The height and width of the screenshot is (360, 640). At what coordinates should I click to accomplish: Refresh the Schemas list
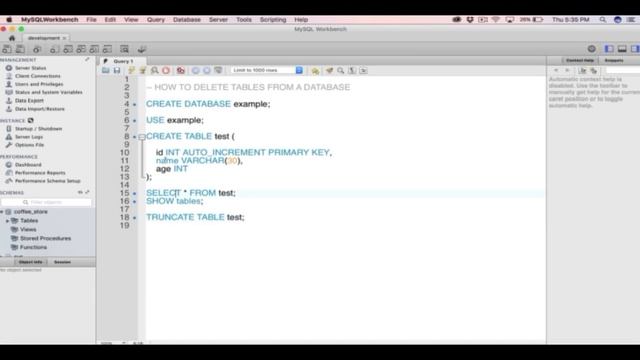click(x=80, y=192)
